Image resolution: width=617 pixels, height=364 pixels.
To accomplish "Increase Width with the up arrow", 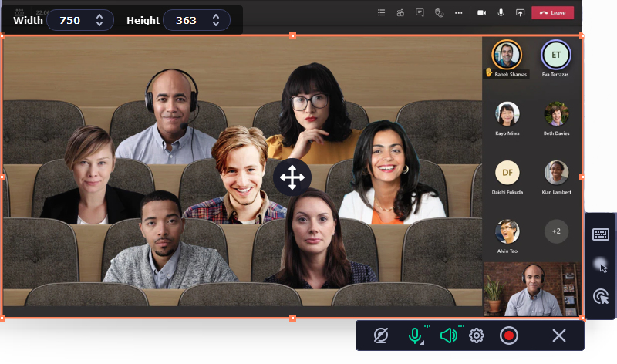I will click(99, 16).
